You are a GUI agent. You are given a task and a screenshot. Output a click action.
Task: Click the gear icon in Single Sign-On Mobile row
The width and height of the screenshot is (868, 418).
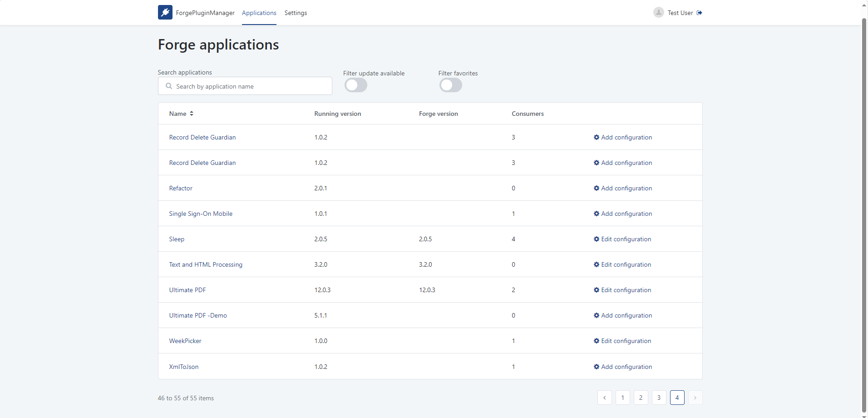597,214
